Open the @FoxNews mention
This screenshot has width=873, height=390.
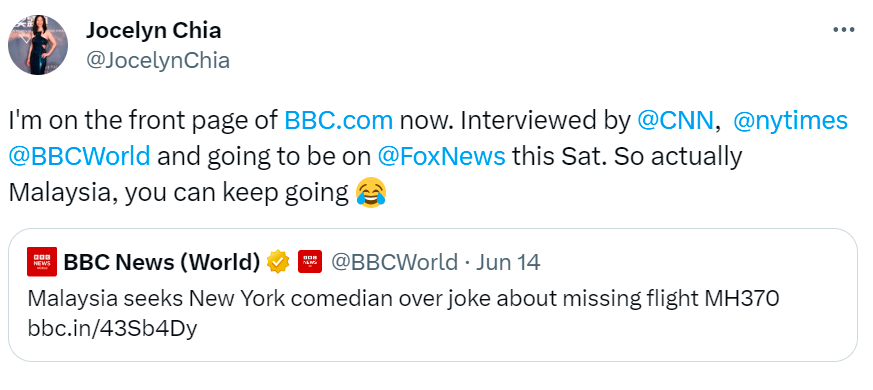[442, 157]
